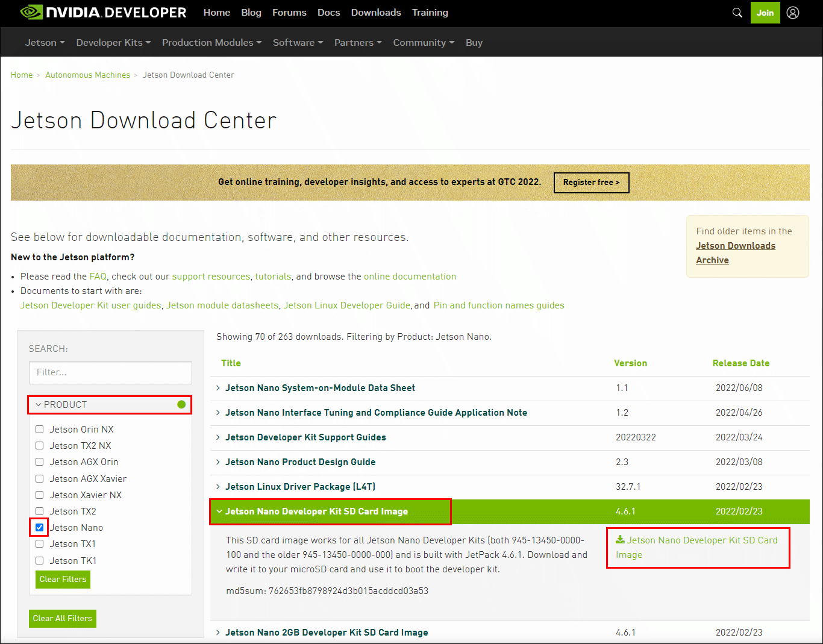This screenshot has height=644, width=823.
Task: Sort by the Version column header
Action: [x=630, y=363]
